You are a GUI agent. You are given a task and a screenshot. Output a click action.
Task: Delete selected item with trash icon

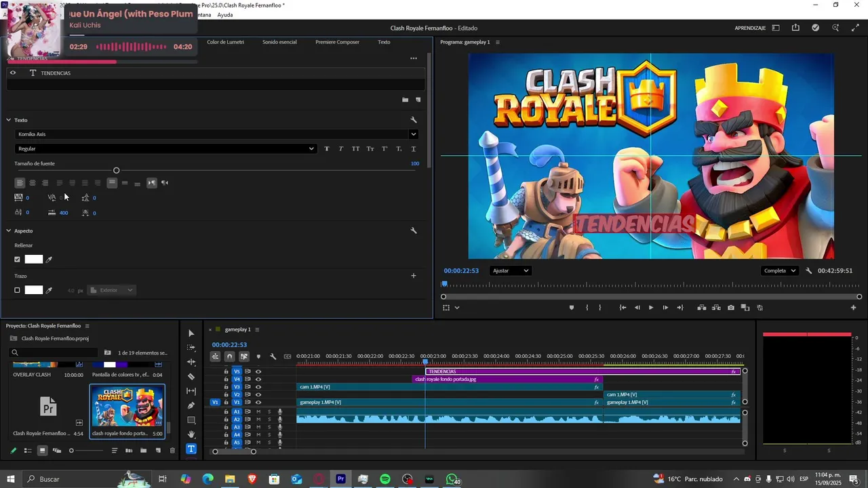pyautogui.click(x=172, y=451)
